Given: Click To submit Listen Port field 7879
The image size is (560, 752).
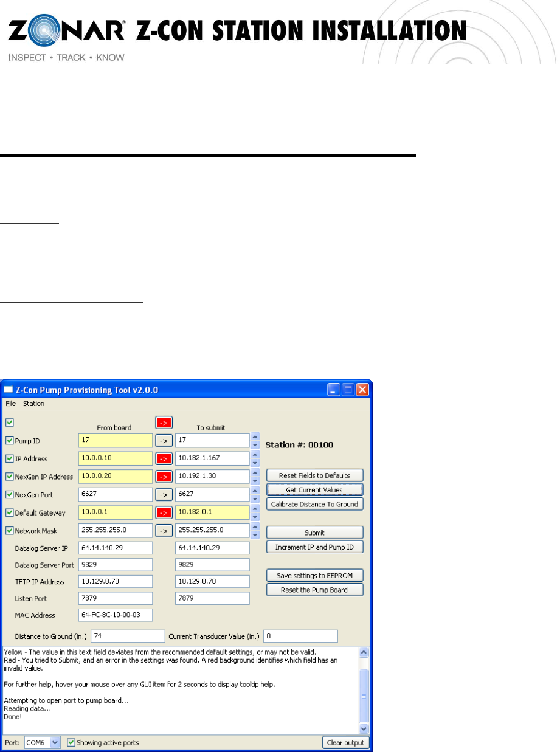Looking at the screenshot, I should click(212, 598).
